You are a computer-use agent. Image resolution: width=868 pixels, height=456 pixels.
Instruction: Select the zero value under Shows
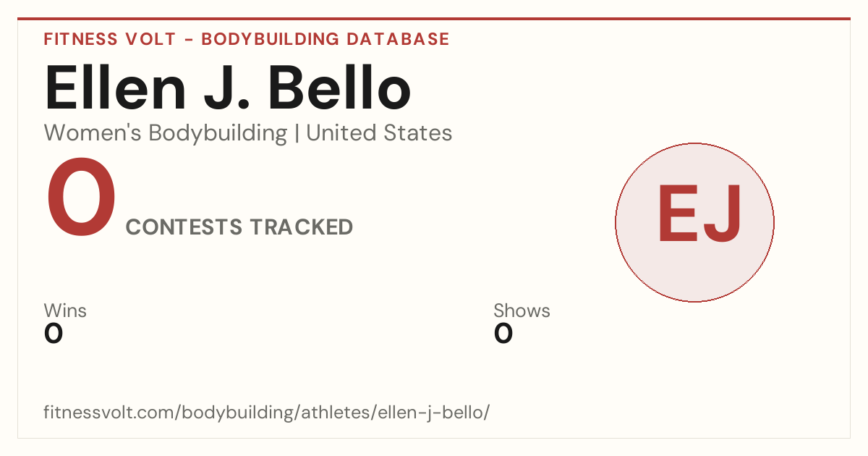click(503, 334)
